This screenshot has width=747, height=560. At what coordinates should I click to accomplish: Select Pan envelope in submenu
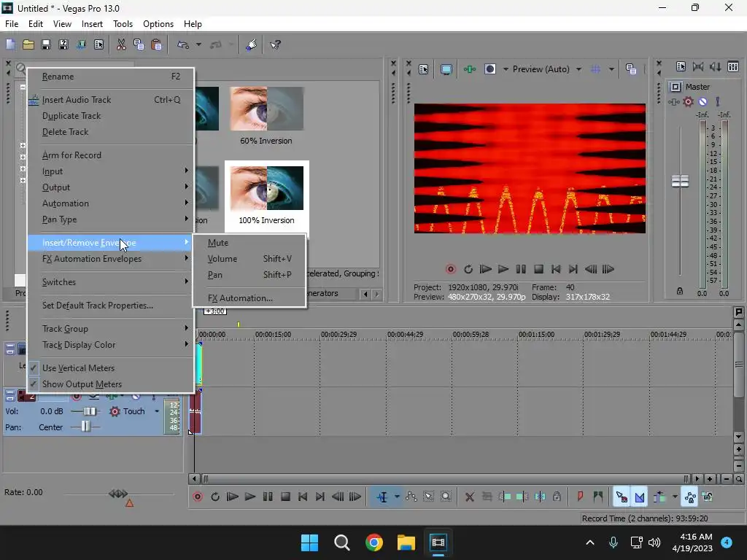(249, 275)
